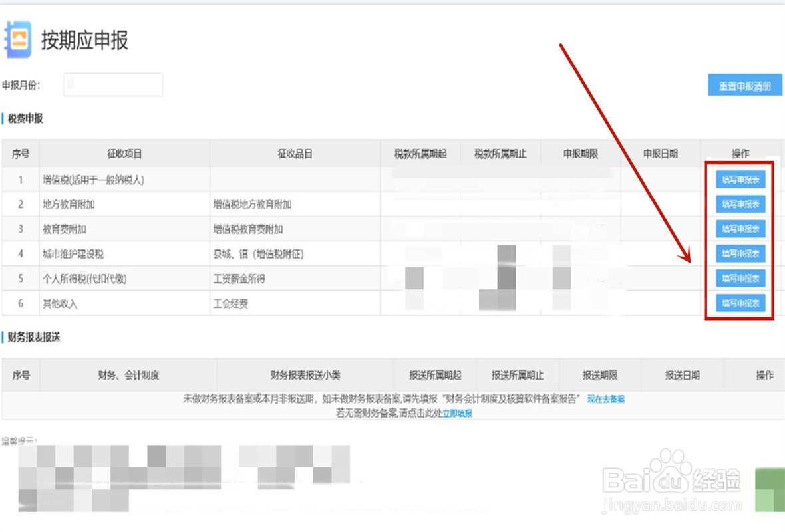The height and width of the screenshot is (532, 785).
Task: Open the 立即填报 link
Action: (x=456, y=413)
